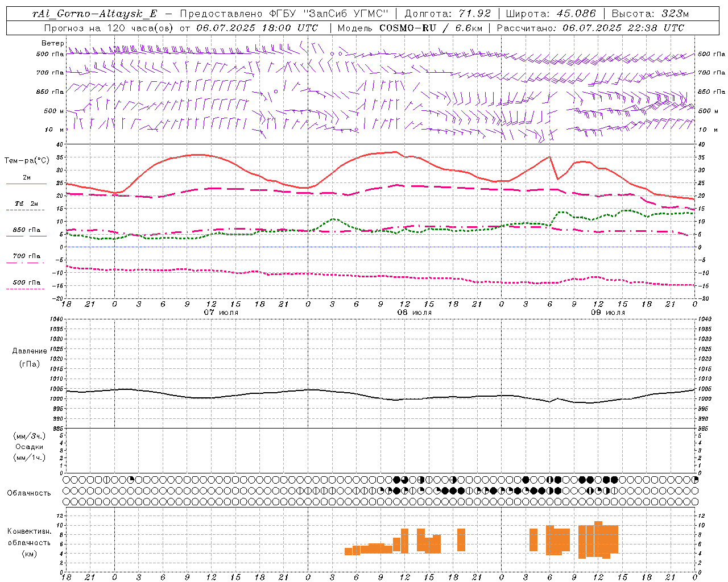Click the Модель COSMO-RU / 6.6км label
This screenshot has width=728, height=582.
point(409,28)
